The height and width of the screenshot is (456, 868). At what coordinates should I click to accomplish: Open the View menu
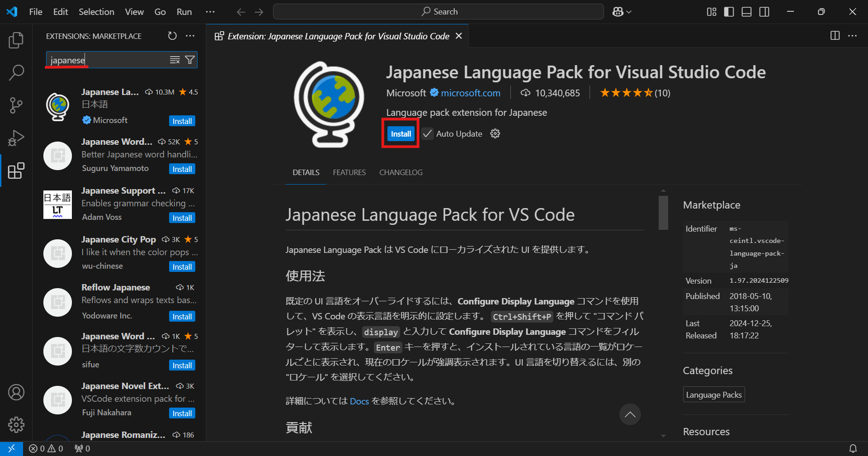(x=134, y=12)
